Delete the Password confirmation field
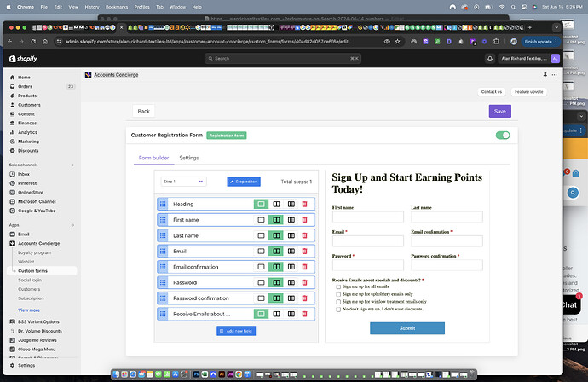 tap(304, 298)
